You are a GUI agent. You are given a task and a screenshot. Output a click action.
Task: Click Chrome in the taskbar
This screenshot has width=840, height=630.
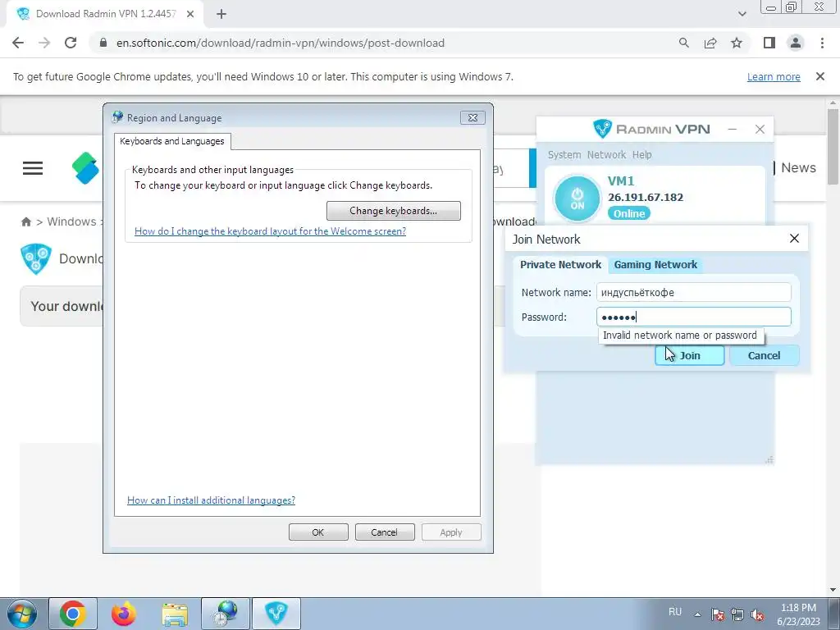(73, 614)
